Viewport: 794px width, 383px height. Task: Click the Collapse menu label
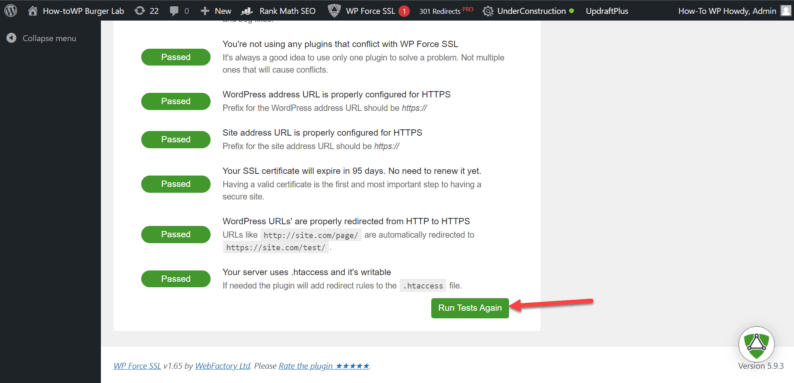click(x=50, y=39)
